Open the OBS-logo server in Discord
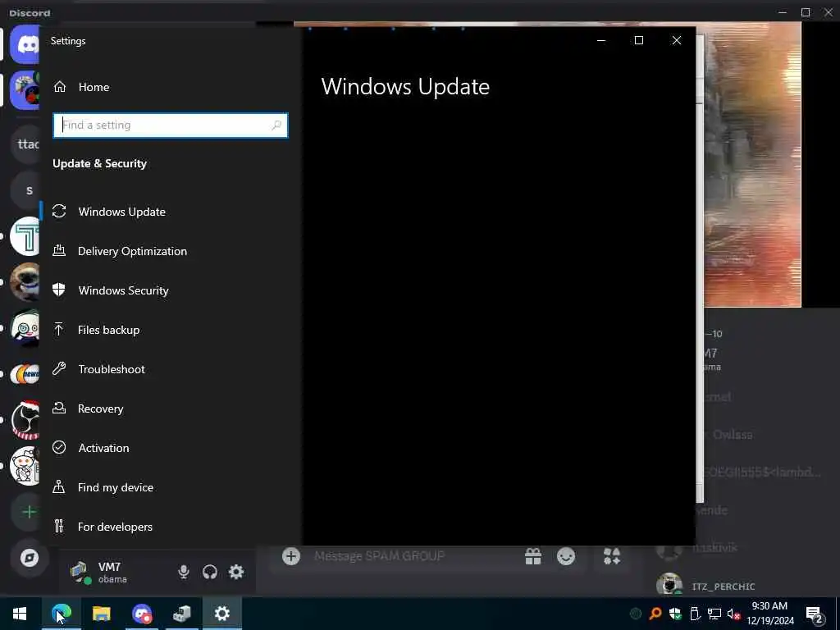This screenshot has width=840, height=630. pyautogui.click(x=25, y=420)
